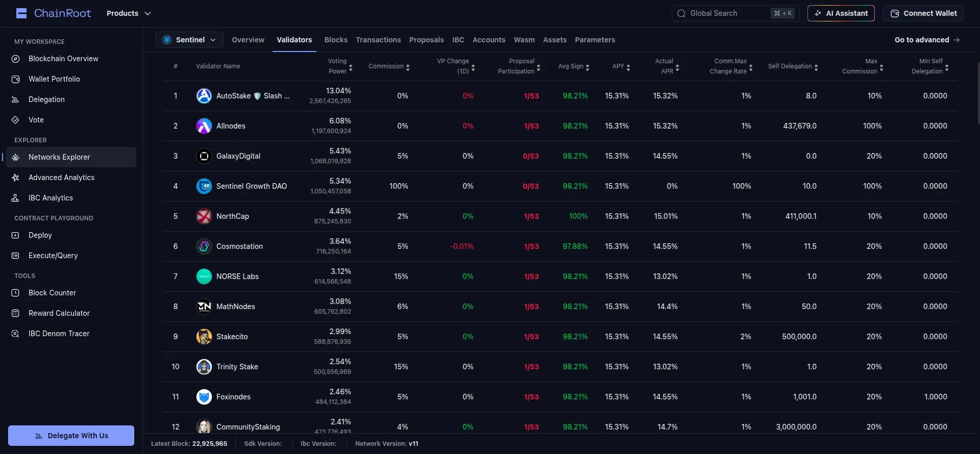980x454 pixels.
Task: Click the Stakecito validator avatar
Action: 204,337
